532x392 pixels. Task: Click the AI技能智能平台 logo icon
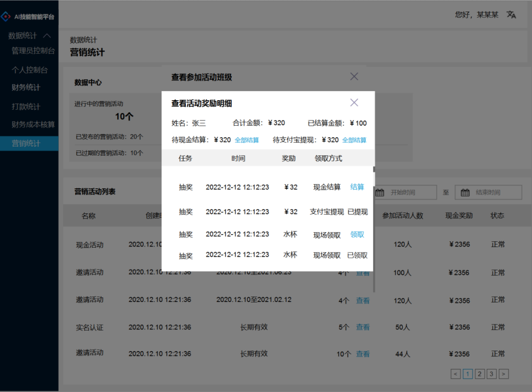pyautogui.click(x=7, y=15)
